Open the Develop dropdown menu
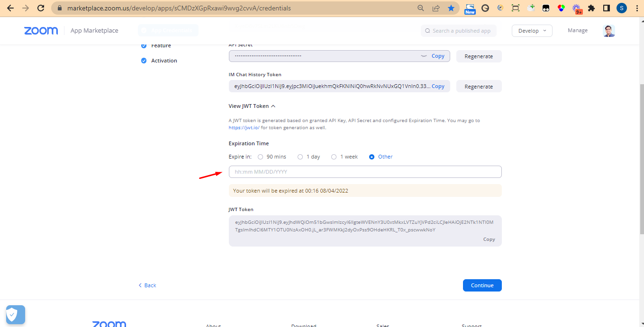 (x=532, y=31)
